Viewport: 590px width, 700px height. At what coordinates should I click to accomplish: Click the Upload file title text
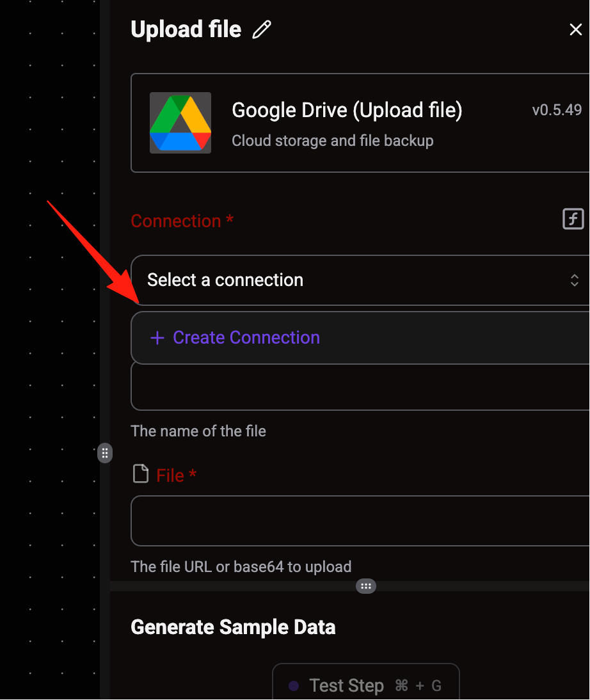(186, 29)
